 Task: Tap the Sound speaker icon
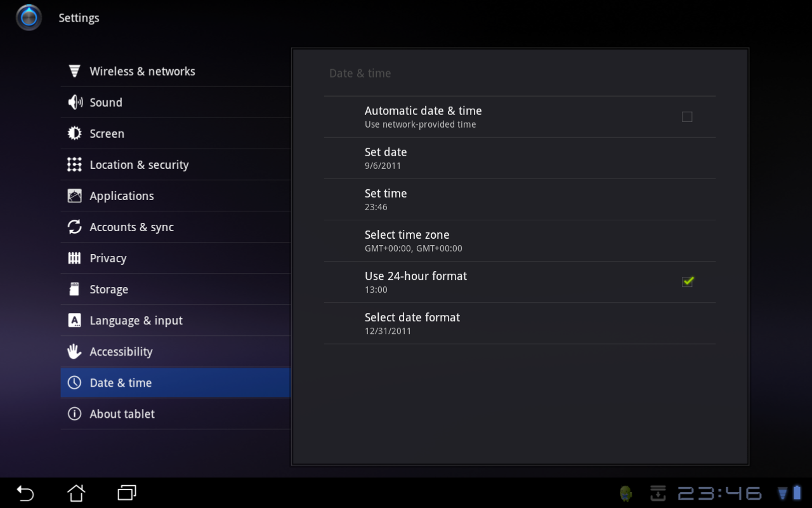[x=75, y=102]
